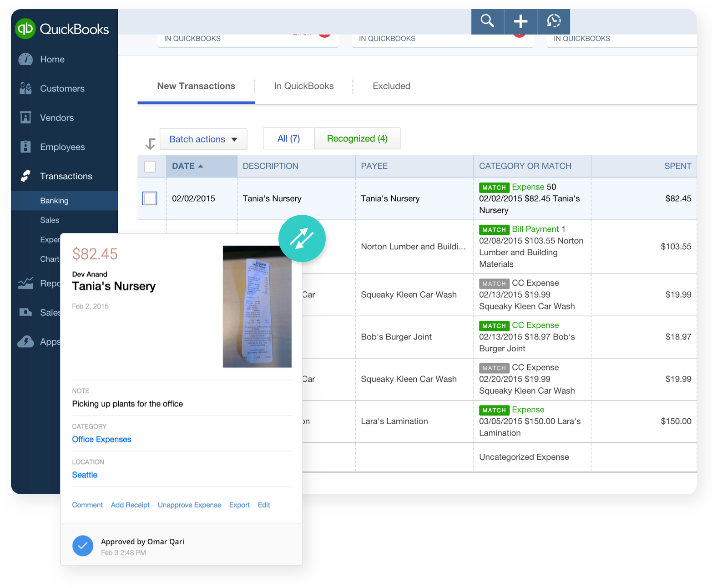Click the $18.97 spent amount
Viewport: 717px width, 588px height.
pyautogui.click(x=678, y=337)
